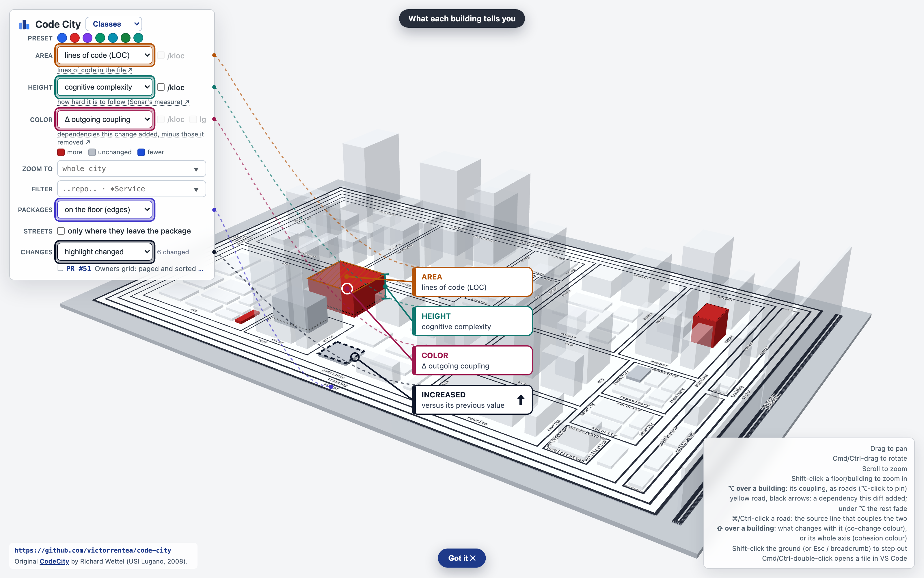This screenshot has width=924, height=578.
Task: Click the AREA lines of code callout
Action: (x=472, y=282)
